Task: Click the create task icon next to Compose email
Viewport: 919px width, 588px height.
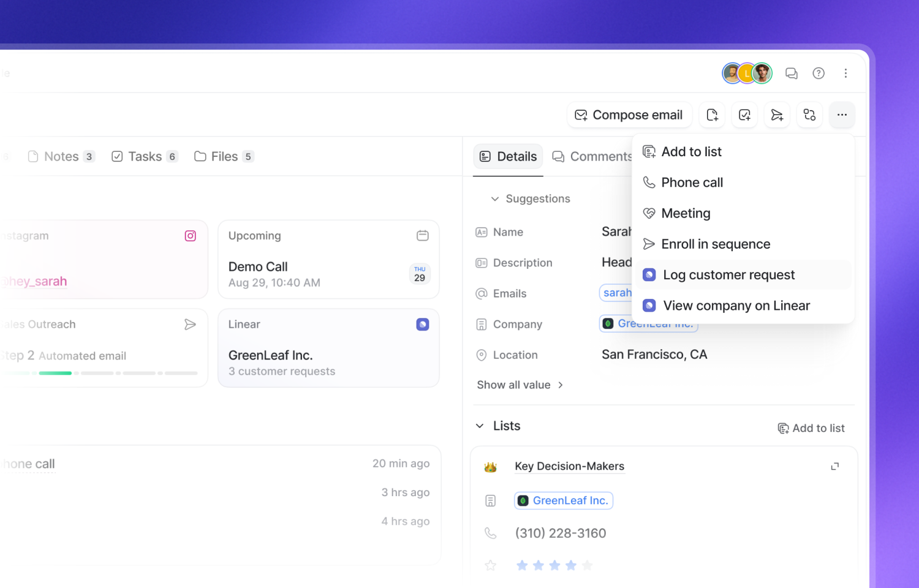Action: click(744, 115)
